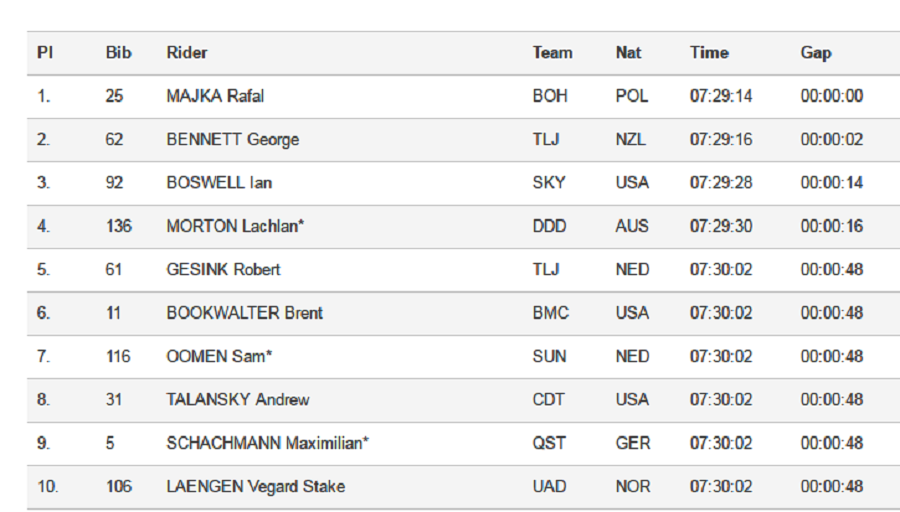Image resolution: width=900 pixels, height=512 pixels.
Task: Select rider BENNETT George
Action: (232, 139)
